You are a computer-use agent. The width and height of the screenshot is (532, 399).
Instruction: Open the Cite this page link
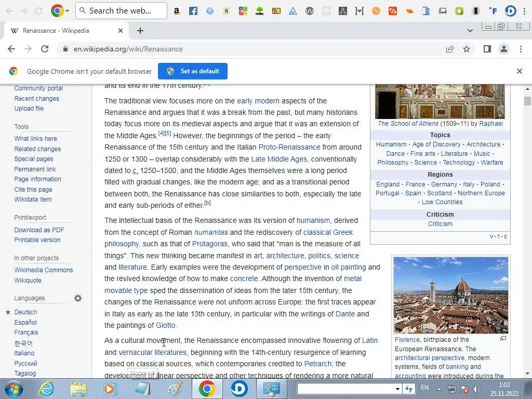[x=33, y=189]
